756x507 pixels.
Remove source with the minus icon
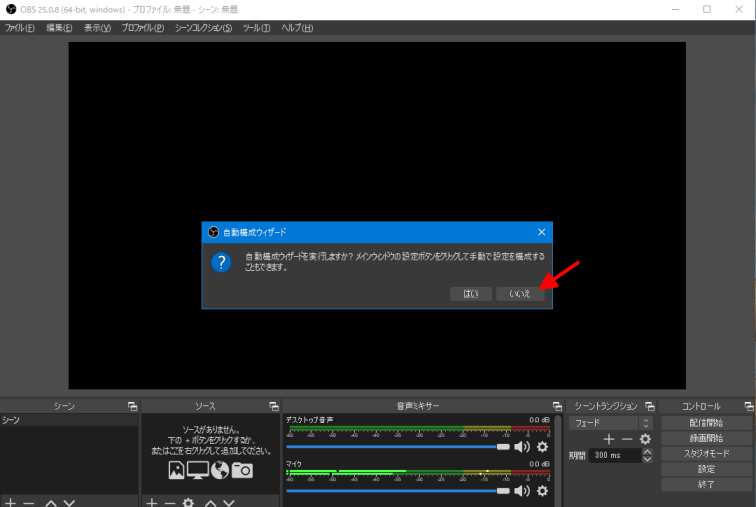[170, 503]
